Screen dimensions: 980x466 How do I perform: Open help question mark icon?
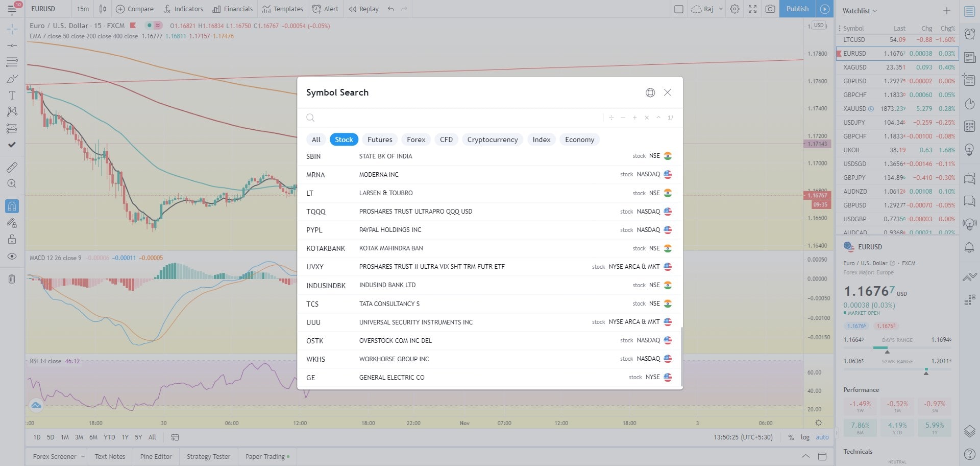pos(969,454)
